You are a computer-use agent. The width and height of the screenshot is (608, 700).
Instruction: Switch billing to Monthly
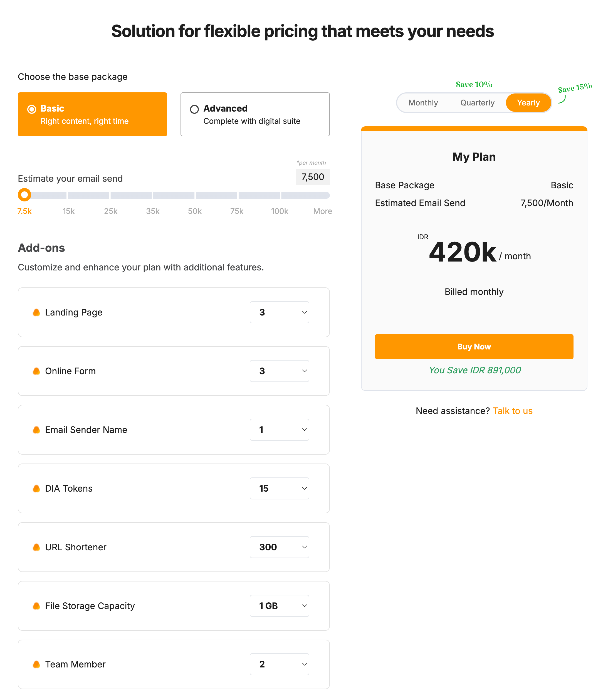pyautogui.click(x=423, y=103)
